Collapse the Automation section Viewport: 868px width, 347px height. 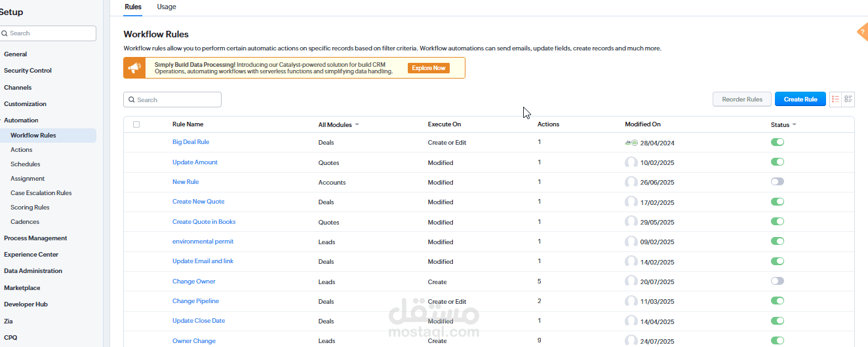pos(21,120)
